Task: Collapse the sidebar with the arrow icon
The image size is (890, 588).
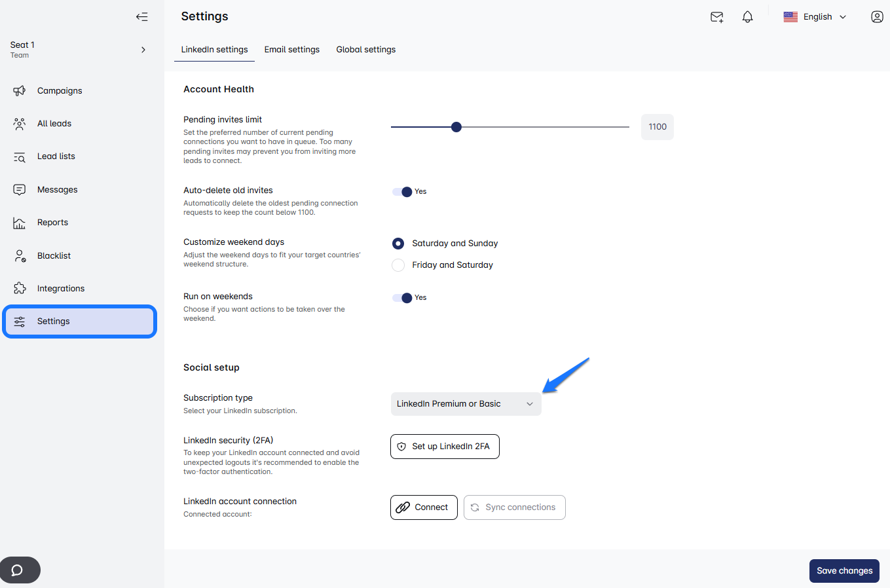Action: point(141,17)
